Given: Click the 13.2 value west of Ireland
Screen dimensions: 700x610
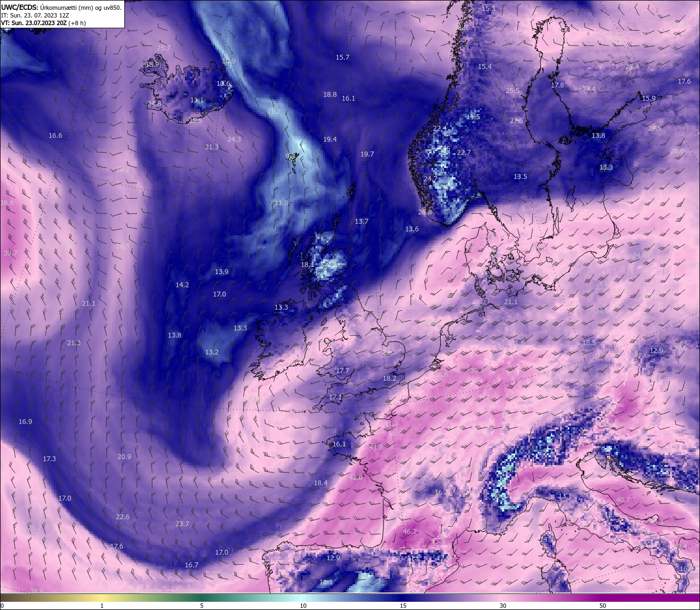Looking at the screenshot, I should click(x=212, y=352).
